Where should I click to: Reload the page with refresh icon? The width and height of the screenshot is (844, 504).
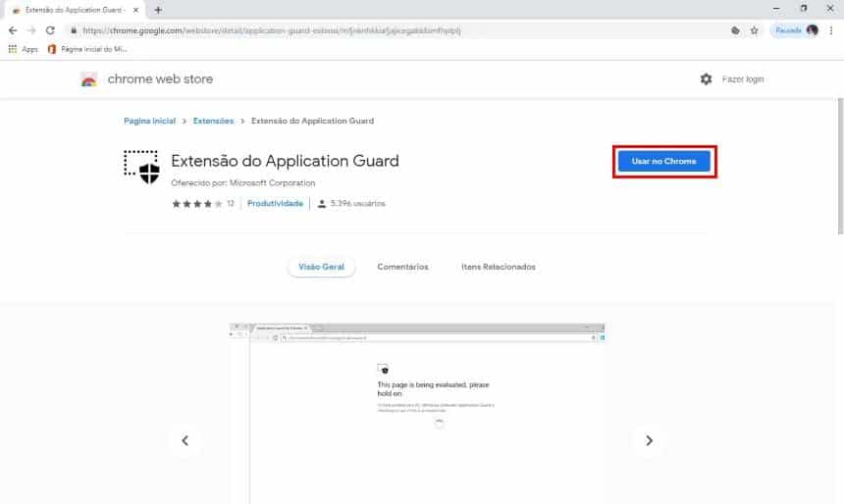50,30
